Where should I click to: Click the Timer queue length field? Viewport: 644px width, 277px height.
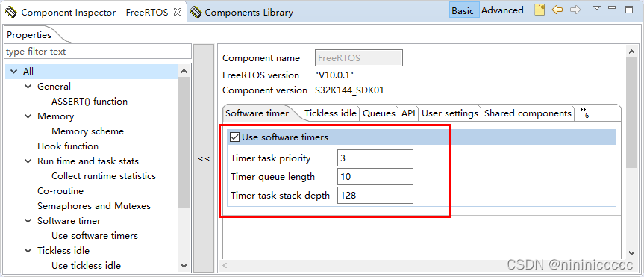click(375, 177)
